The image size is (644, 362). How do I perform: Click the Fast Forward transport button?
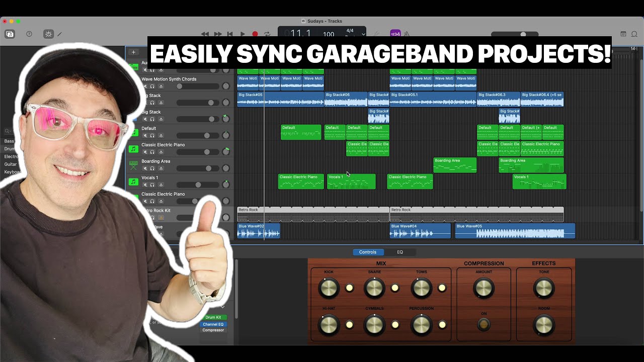(218, 34)
